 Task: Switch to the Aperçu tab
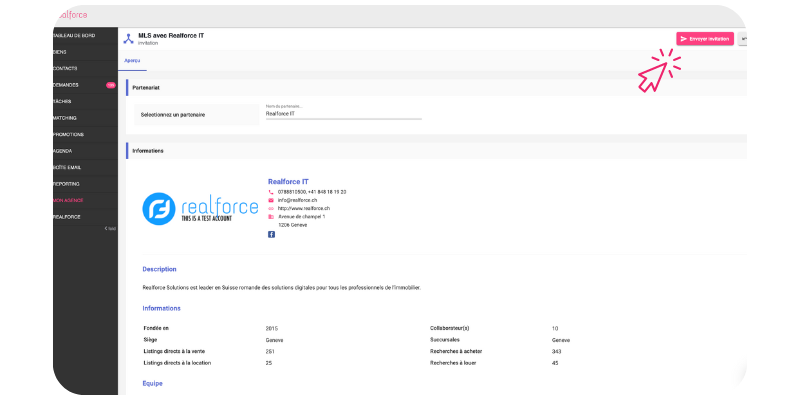[133, 61]
